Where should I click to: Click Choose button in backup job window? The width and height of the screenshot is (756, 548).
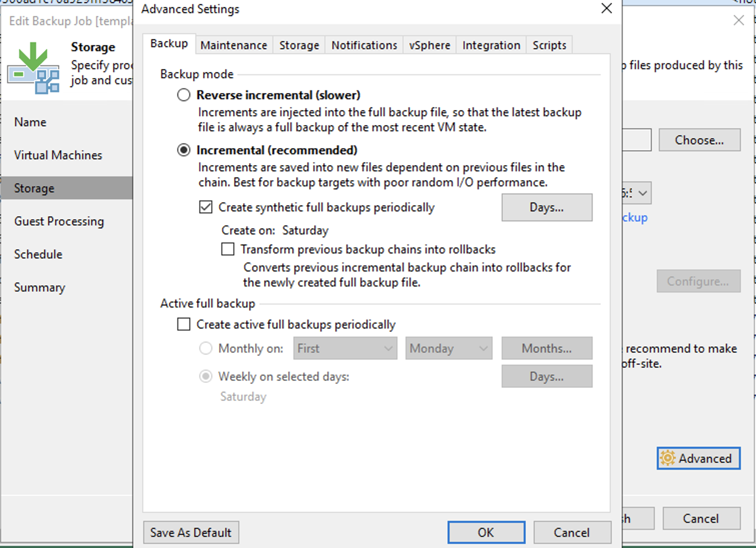tap(699, 140)
